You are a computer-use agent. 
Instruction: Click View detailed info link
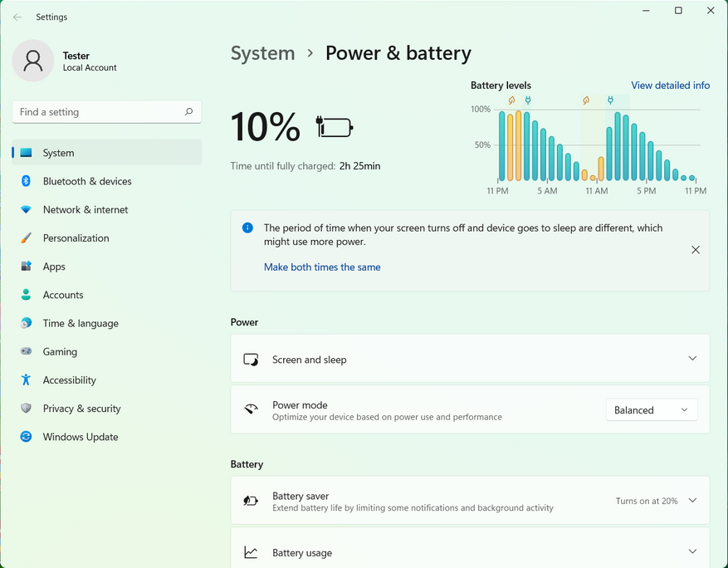click(x=670, y=86)
